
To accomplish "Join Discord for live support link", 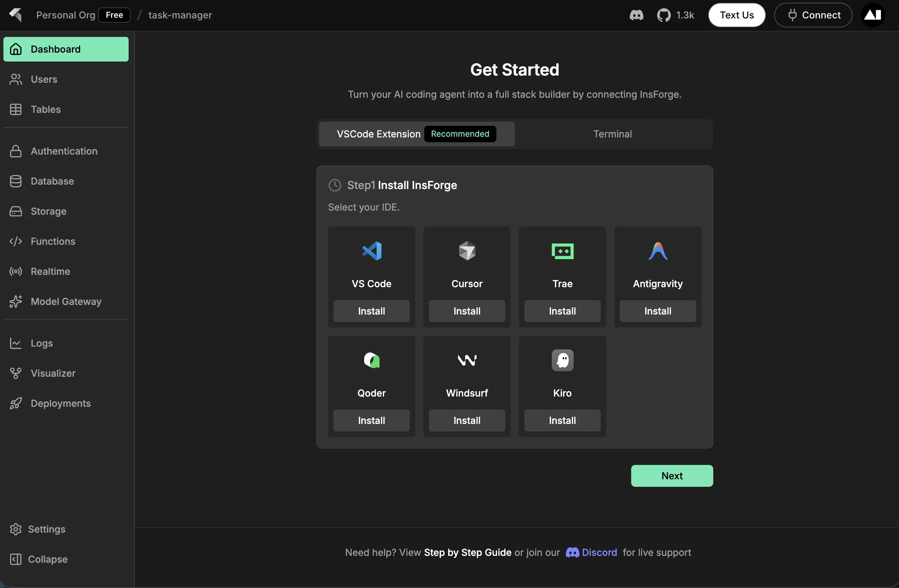I will pyautogui.click(x=591, y=552).
